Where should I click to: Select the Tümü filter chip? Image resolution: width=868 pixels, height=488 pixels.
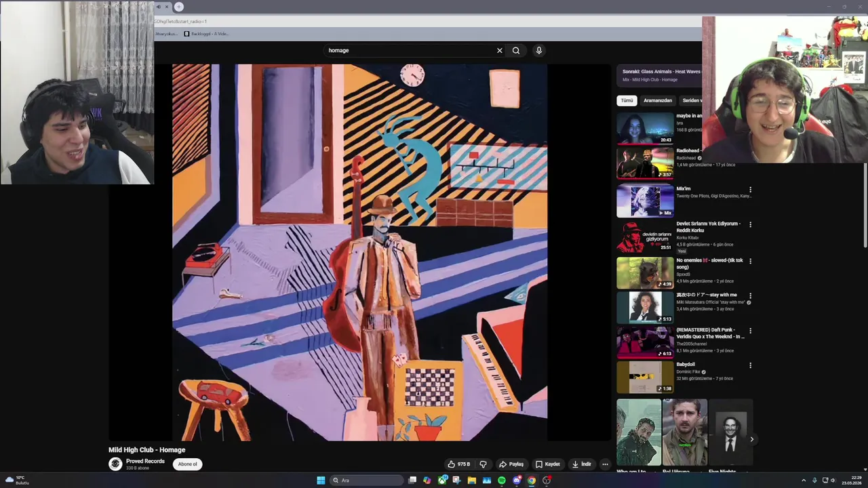tap(627, 100)
